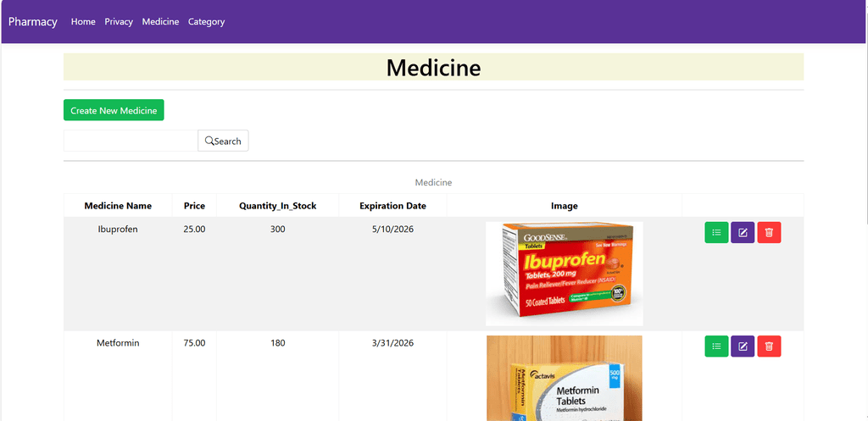The height and width of the screenshot is (421, 868).
Task: Click the Metformin Tablets image
Action: (564, 379)
